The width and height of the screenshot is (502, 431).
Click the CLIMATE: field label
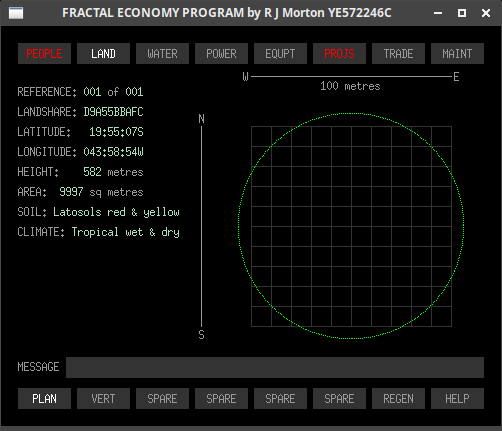[x=41, y=232]
